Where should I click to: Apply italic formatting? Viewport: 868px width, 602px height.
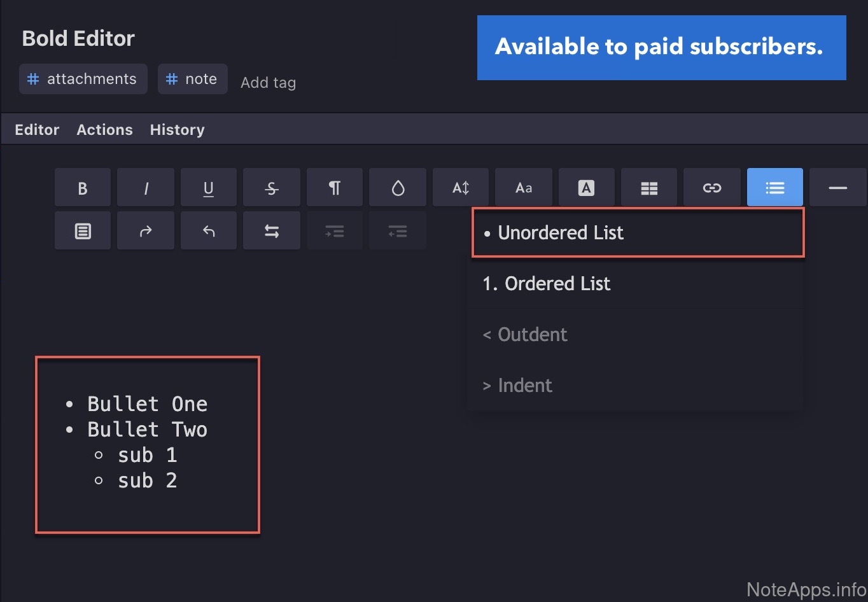[146, 188]
